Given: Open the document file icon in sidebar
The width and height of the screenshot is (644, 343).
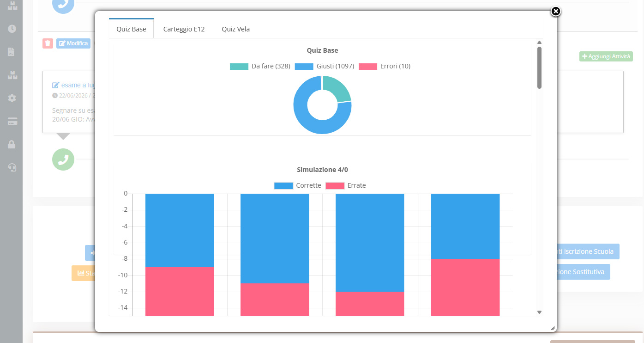Looking at the screenshot, I should pos(12,52).
